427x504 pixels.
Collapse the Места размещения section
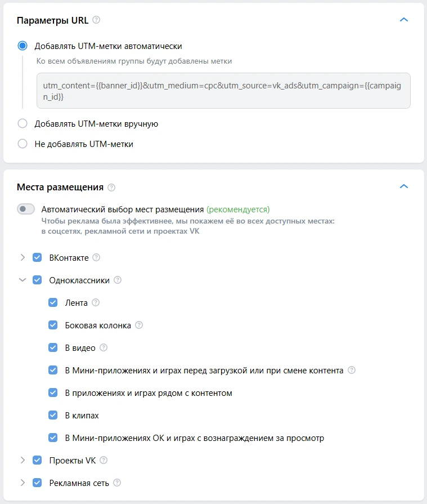(403, 186)
